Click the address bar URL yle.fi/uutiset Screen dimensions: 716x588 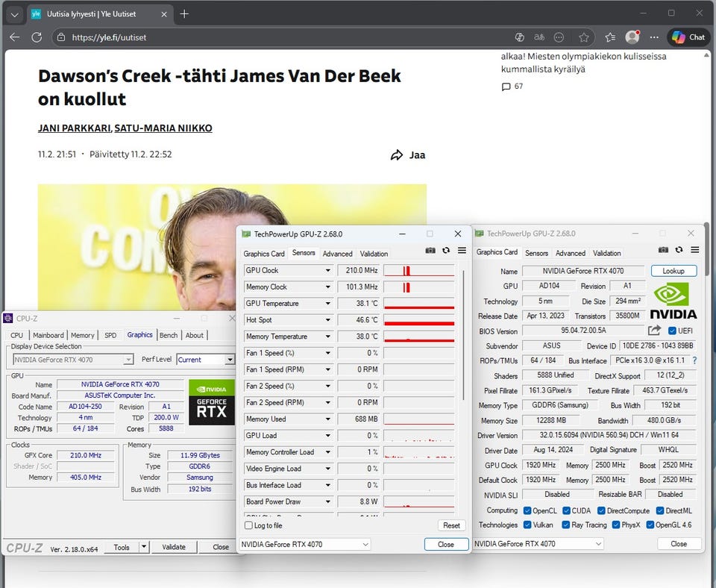click(109, 37)
